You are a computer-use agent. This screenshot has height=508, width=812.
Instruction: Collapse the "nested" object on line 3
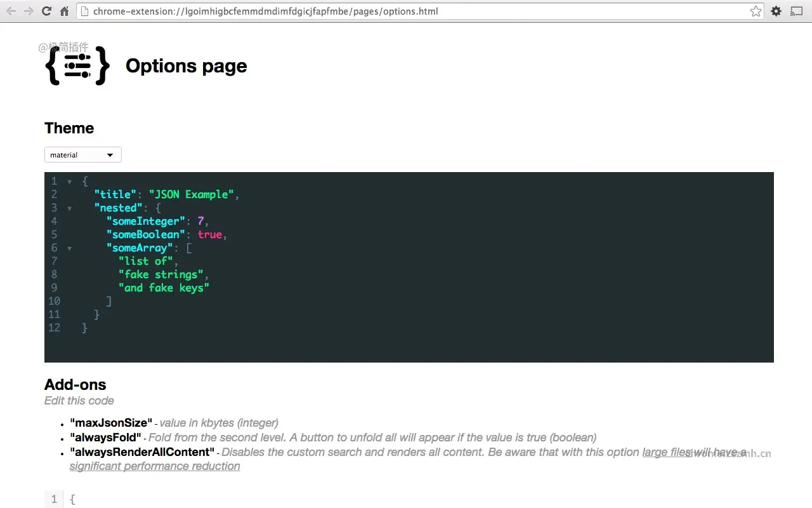click(69, 208)
